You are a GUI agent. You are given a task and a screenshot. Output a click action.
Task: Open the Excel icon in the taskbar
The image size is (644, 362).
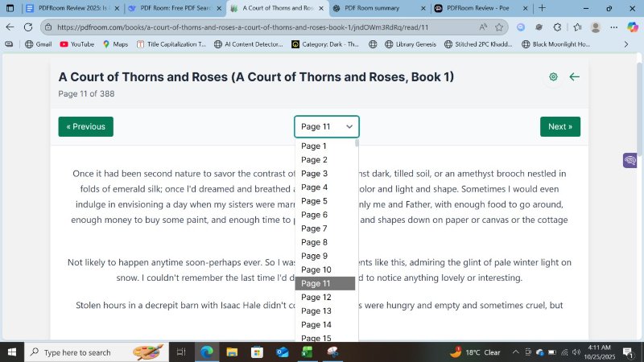pos(308,352)
